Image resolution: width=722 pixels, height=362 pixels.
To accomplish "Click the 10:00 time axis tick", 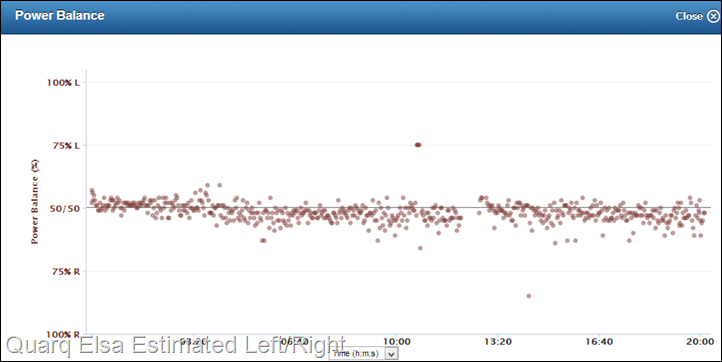I will [396, 341].
